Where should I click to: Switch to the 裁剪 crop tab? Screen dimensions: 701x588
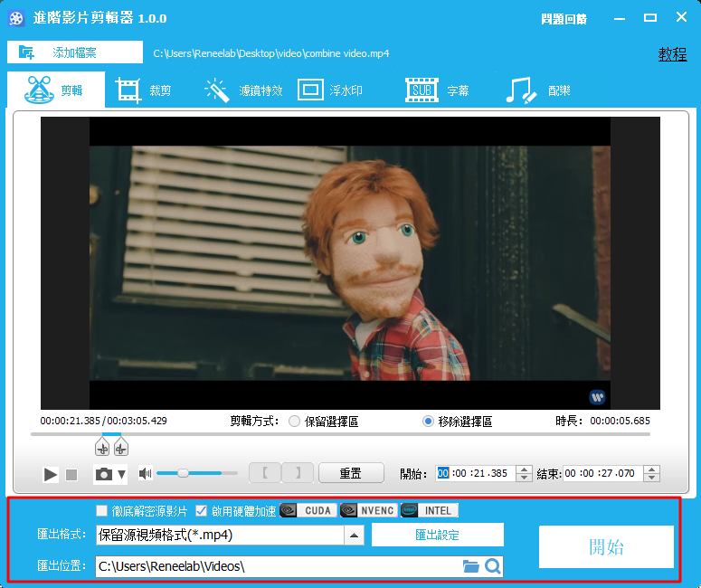tap(143, 90)
